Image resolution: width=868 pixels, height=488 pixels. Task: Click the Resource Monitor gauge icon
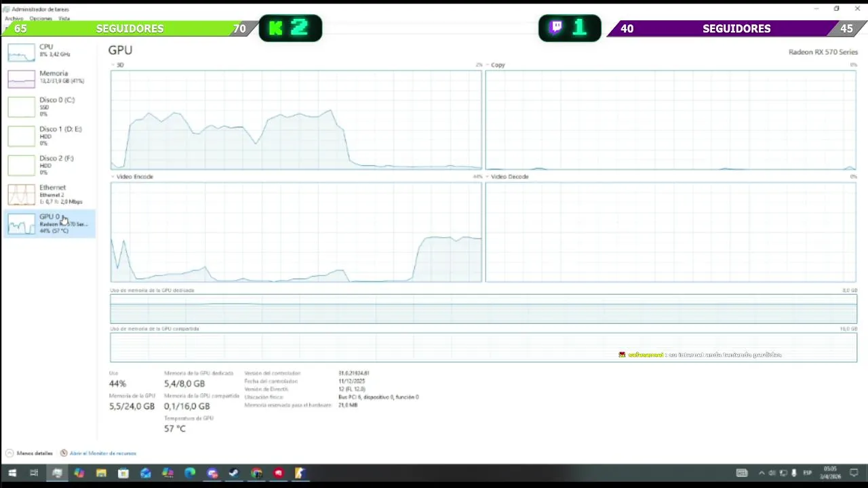pos(64,453)
